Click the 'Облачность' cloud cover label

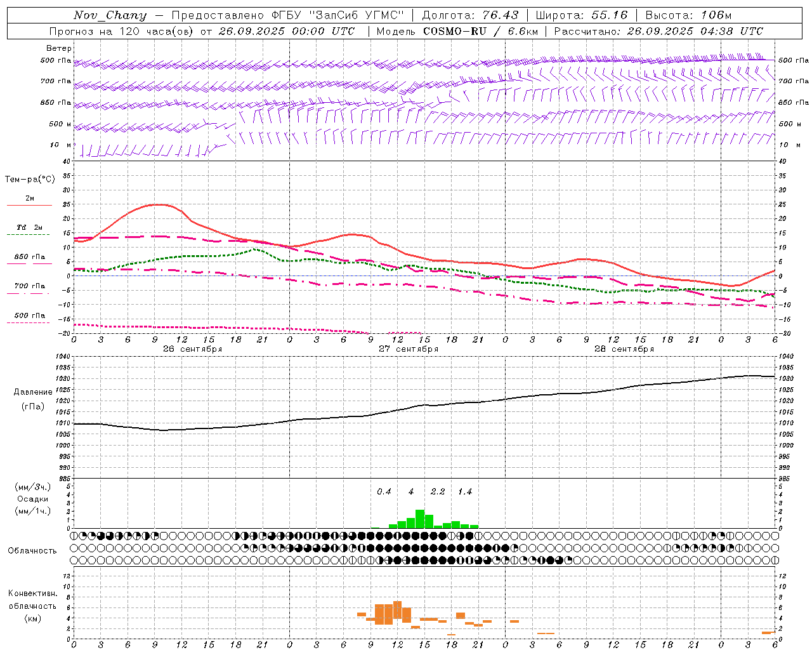(x=32, y=551)
